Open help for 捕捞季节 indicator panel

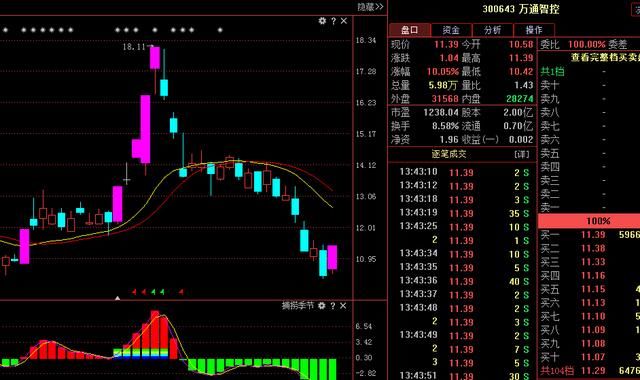[x=333, y=306]
